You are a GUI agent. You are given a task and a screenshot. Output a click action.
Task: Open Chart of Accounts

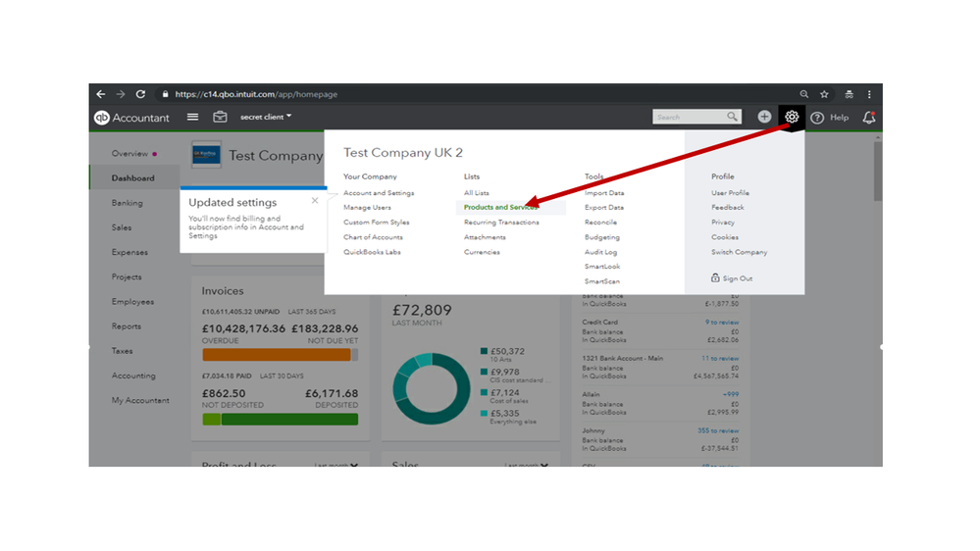click(373, 237)
